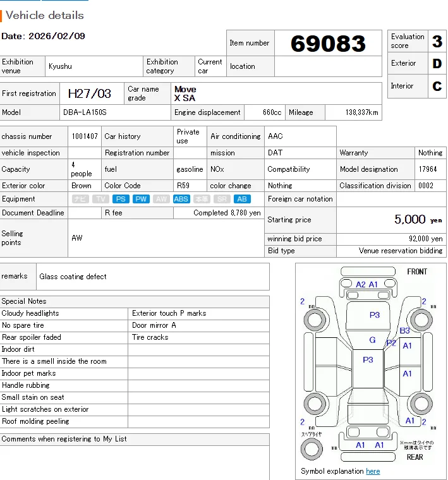The image size is (448, 480).
Task: Click the Venue reservation bidding text
Action: click(x=401, y=251)
